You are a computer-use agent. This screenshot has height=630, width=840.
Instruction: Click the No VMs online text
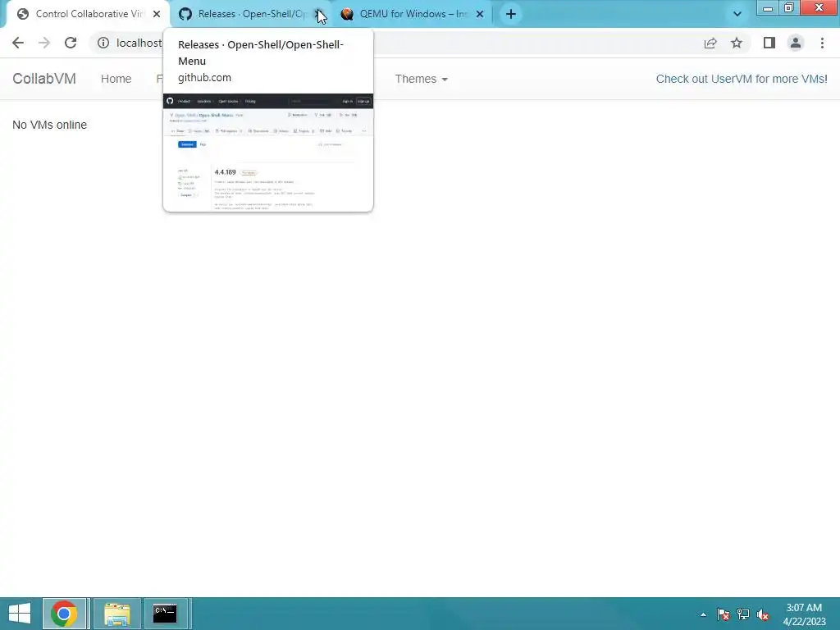(50, 125)
